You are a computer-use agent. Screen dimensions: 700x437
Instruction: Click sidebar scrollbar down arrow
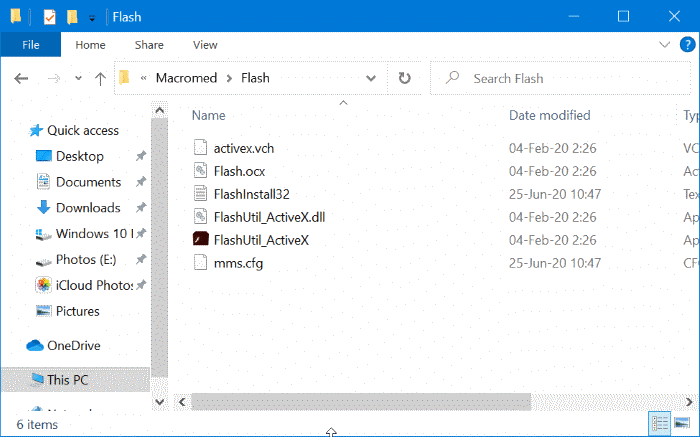[x=159, y=402]
